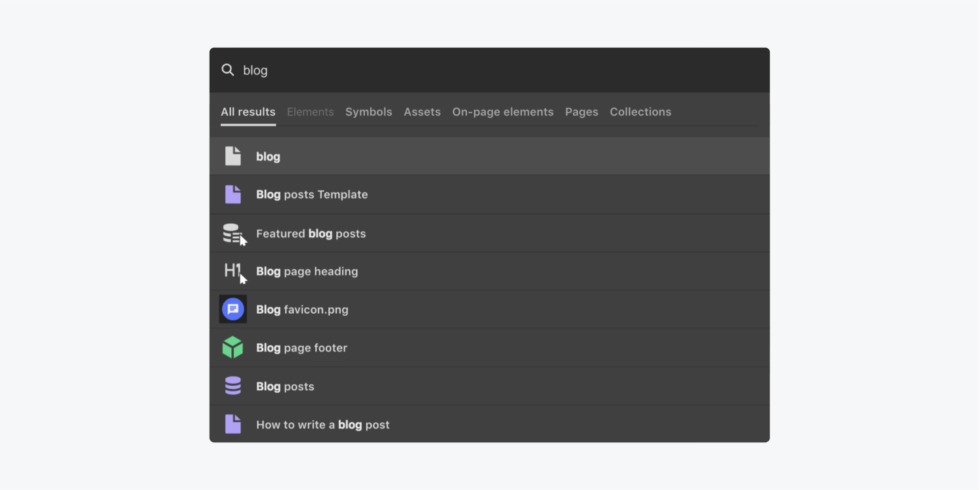Screen dimensions: 980x490
Task: Open the 'blog' page result text
Action: (x=268, y=157)
